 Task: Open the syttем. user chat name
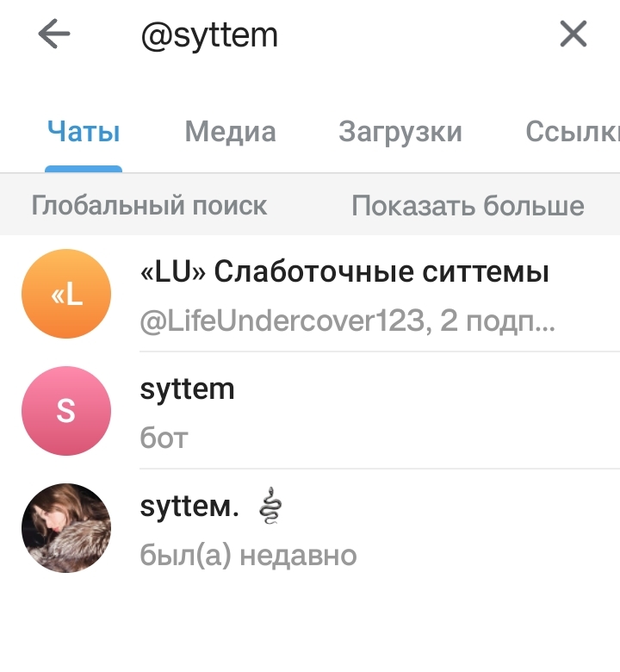(x=189, y=507)
